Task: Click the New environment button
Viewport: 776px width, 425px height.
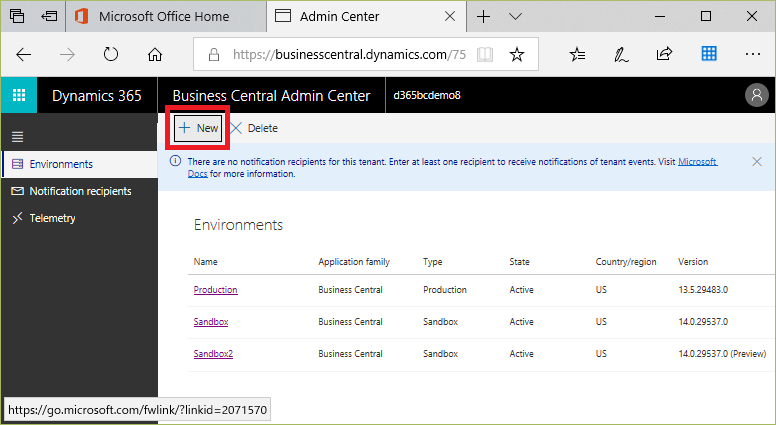Action: pos(198,128)
